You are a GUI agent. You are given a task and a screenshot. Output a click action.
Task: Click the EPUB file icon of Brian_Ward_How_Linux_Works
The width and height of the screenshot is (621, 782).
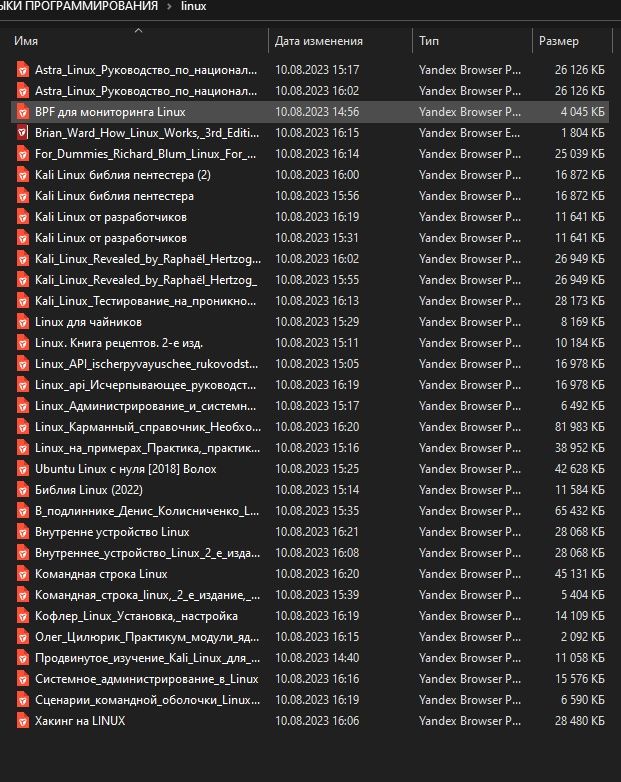click(x=22, y=133)
